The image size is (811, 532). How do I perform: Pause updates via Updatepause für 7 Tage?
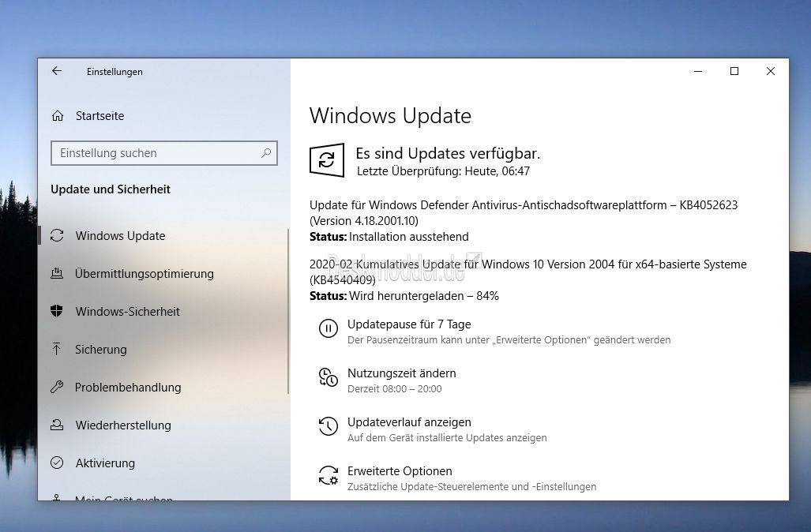pyautogui.click(x=409, y=324)
